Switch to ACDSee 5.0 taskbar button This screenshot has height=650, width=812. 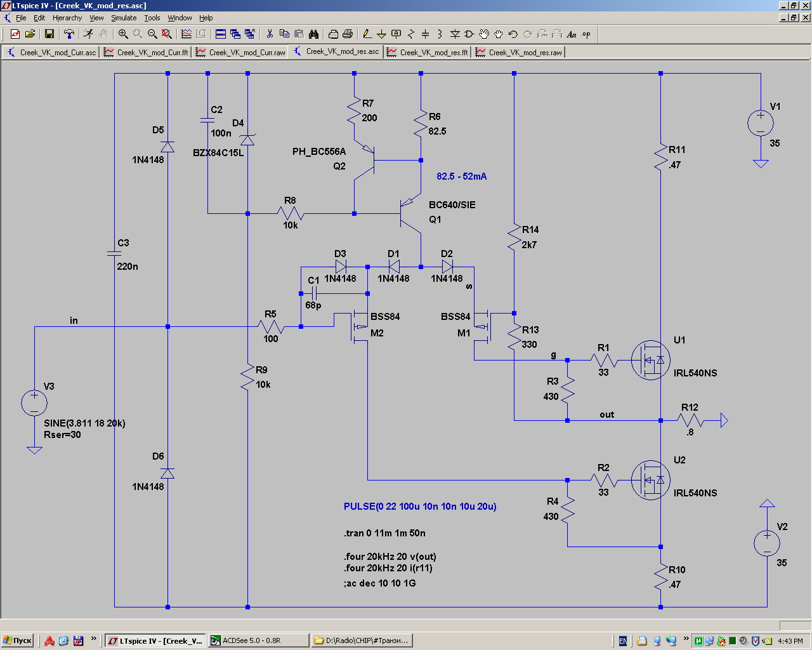coord(259,640)
